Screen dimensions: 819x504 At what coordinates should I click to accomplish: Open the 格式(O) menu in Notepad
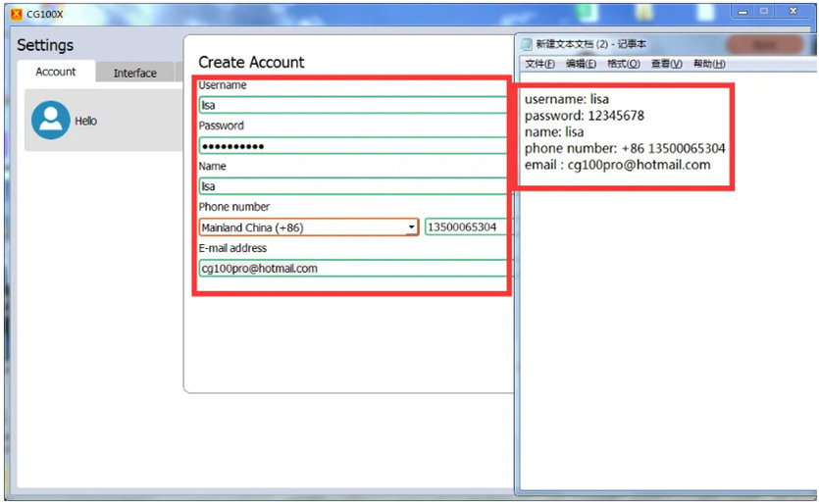(x=623, y=64)
